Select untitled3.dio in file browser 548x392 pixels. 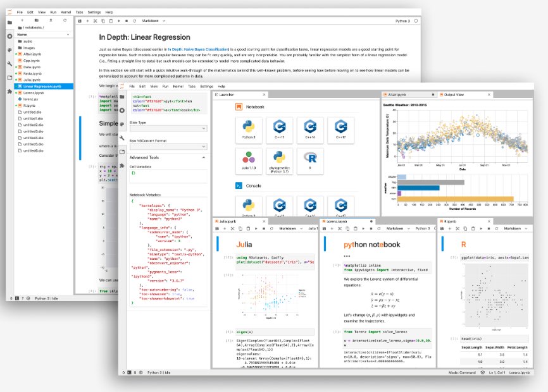pyautogui.click(x=44, y=132)
